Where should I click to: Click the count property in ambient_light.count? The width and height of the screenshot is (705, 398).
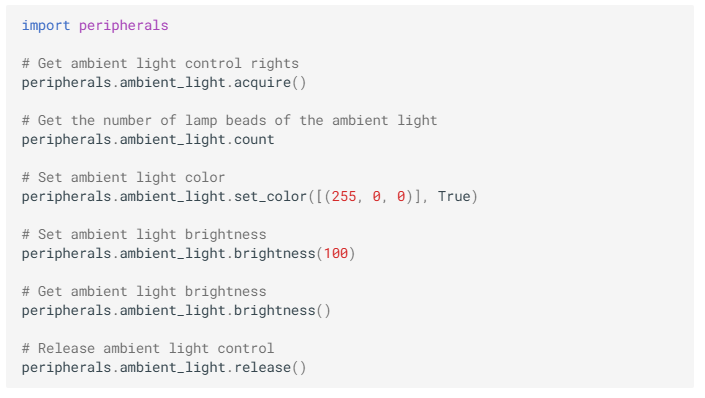(x=254, y=140)
